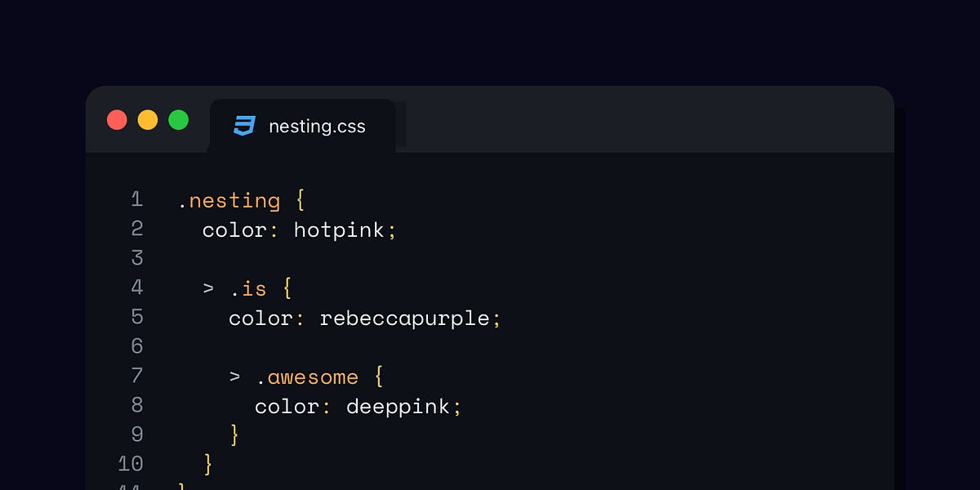Image resolution: width=980 pixels, height=490 pixels.
Task: Click line number 1 in the gutter
Action: click(136, 199)
